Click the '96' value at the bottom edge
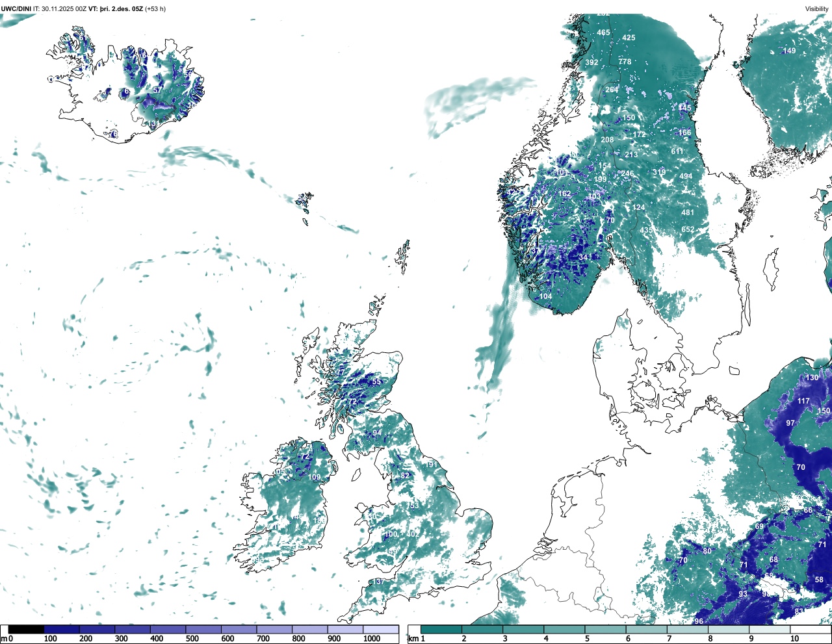Image resolution: width=832 pixels, height=644 pixels. (699, 621)
